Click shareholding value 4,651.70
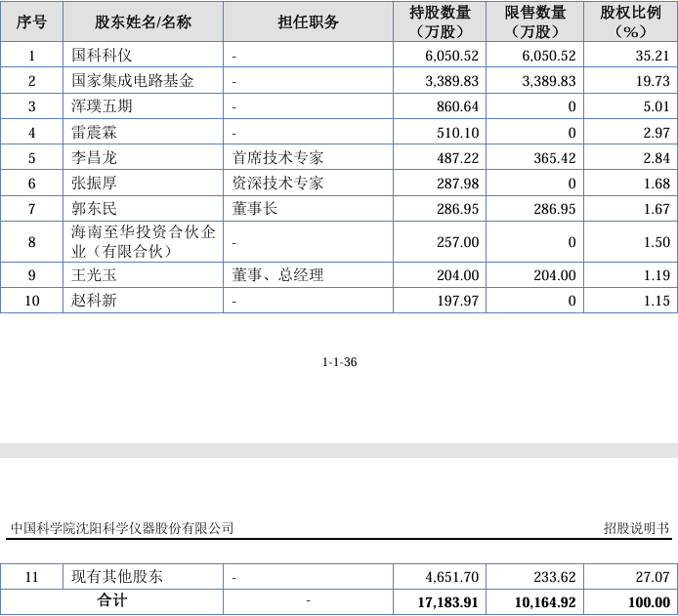This screenshot has width=678, height=616. click(452, 577)
